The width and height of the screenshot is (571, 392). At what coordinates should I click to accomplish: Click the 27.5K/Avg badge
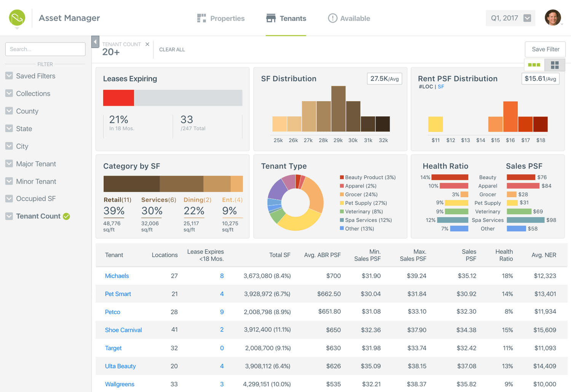coord(384,79)
